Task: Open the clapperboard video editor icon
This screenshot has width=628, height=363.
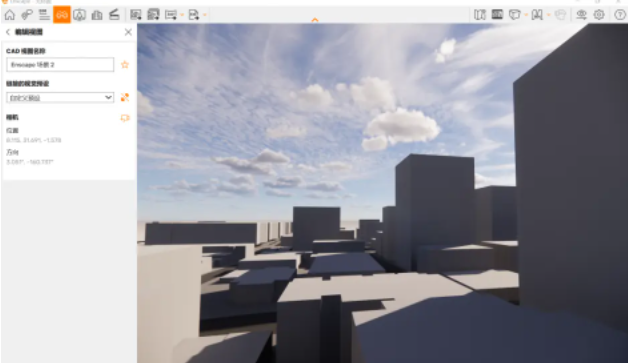Action: [114, 15]
